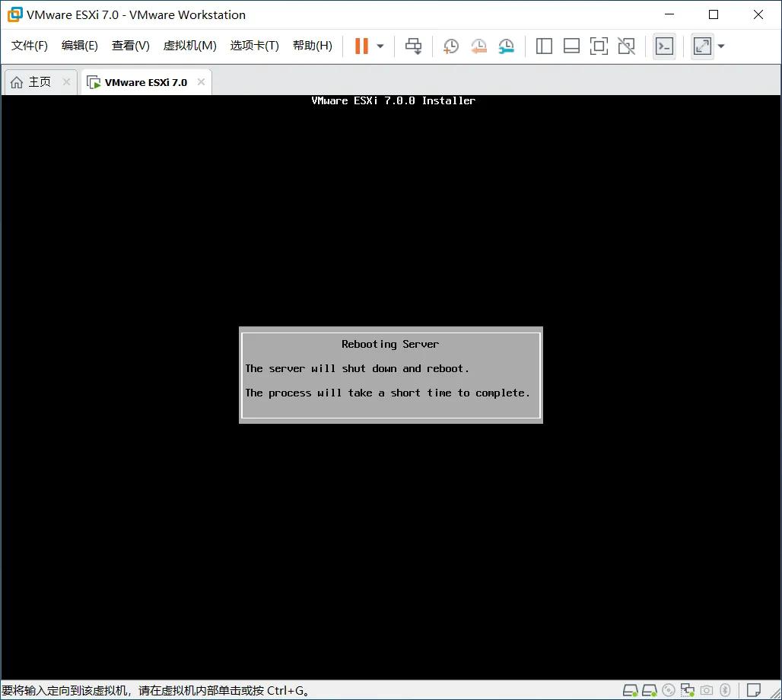
Task: Toggle the console view button
Action: click(664, 46)
